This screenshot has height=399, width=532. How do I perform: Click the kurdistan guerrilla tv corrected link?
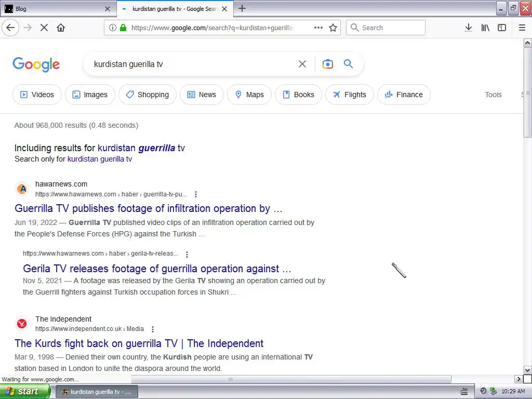click(141, 148)
